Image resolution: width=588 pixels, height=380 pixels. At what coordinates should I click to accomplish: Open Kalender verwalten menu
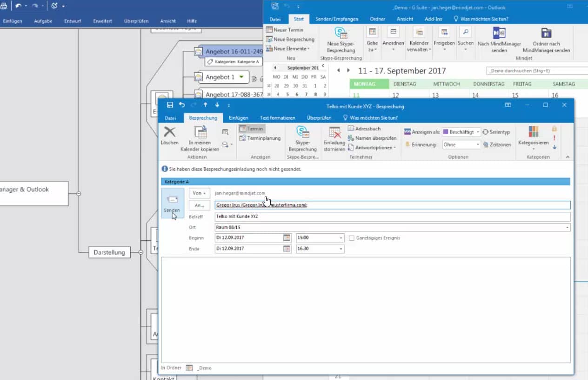point(419,40)
